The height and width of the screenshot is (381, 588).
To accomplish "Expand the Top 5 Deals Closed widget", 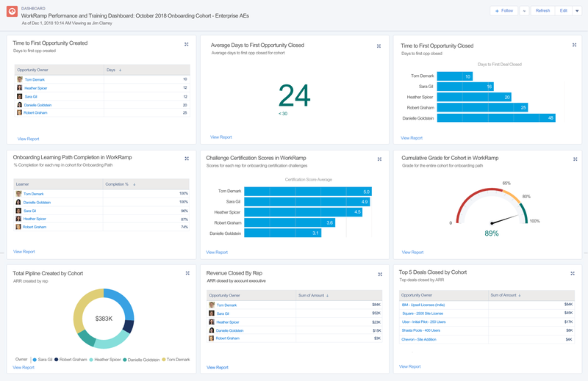I will pyautogui.click(x=573, y=274).
